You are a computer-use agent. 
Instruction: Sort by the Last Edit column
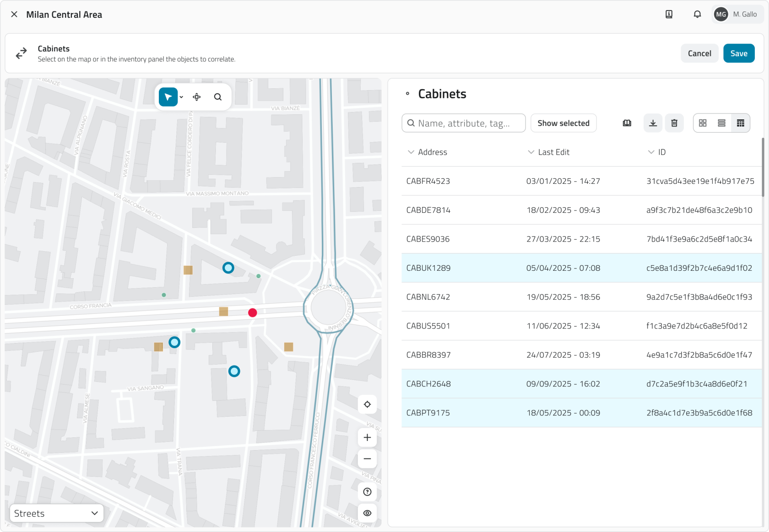553,152
